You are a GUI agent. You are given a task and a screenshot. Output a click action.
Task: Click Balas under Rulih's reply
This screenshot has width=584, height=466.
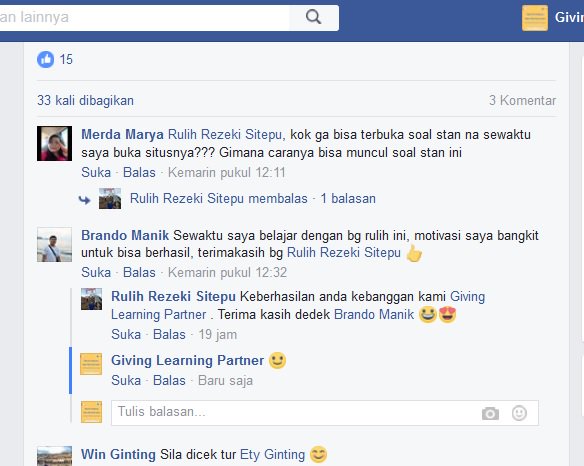coord(169,335)
